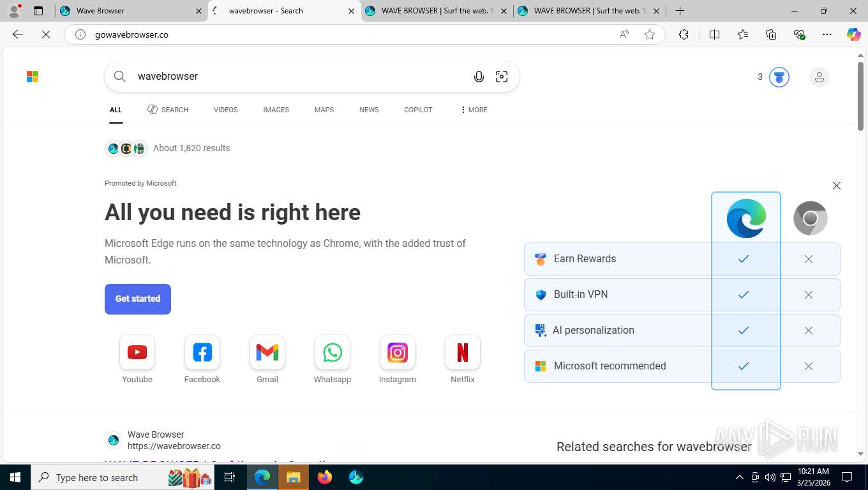This screenshot has width=868, height=490.
Task: Click the taskbar search box
Action: [x=123, y=477]
